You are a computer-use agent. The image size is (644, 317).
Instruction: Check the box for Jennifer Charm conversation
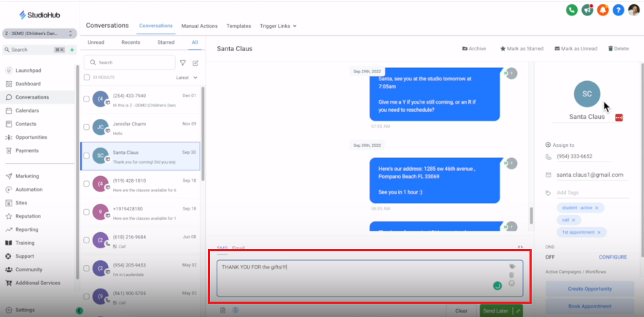(x=86, y=127)
